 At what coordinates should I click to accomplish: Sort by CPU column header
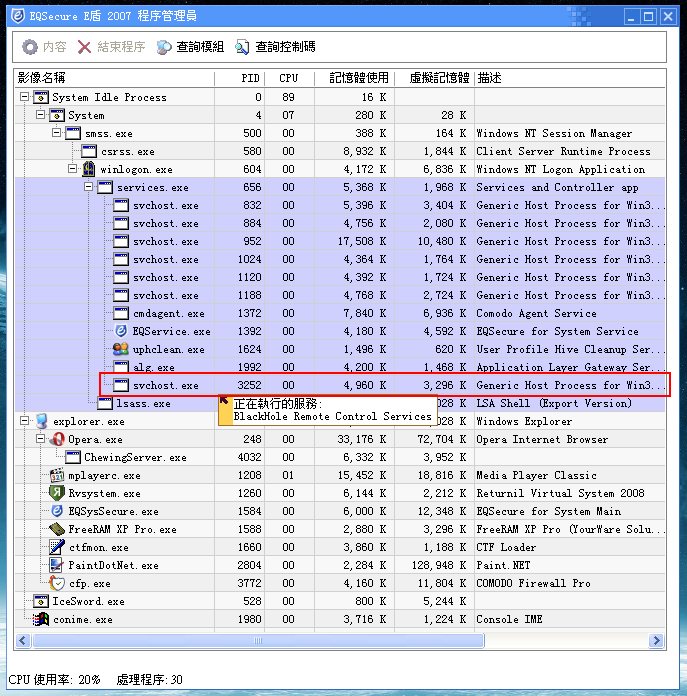tap(289, 78)
